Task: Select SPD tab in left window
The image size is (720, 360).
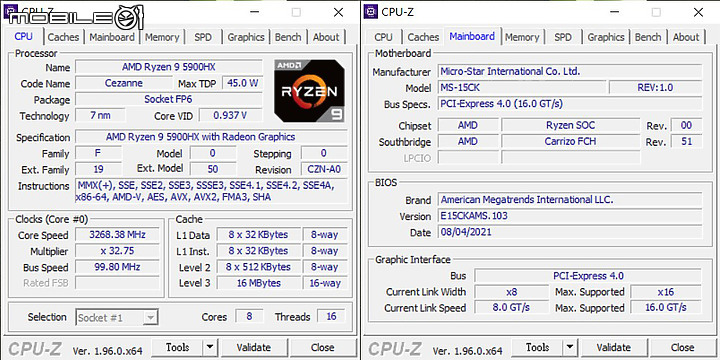Action: point(203,37)
